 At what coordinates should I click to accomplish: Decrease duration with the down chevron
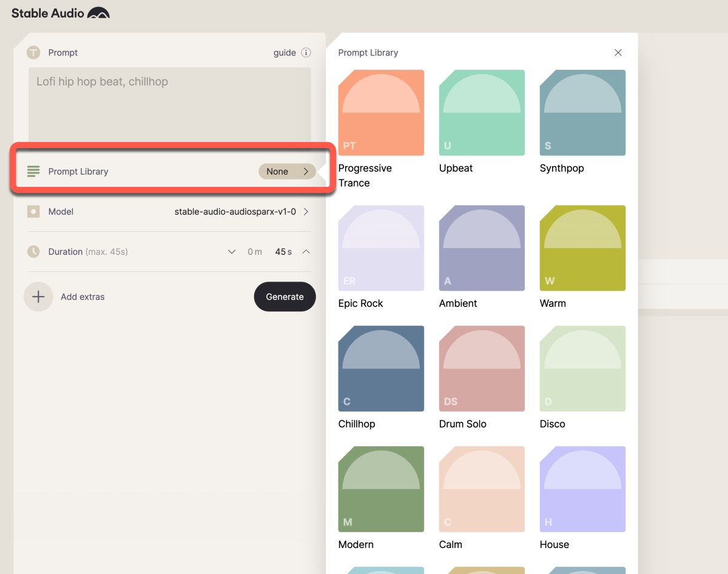tap(231, 252)
